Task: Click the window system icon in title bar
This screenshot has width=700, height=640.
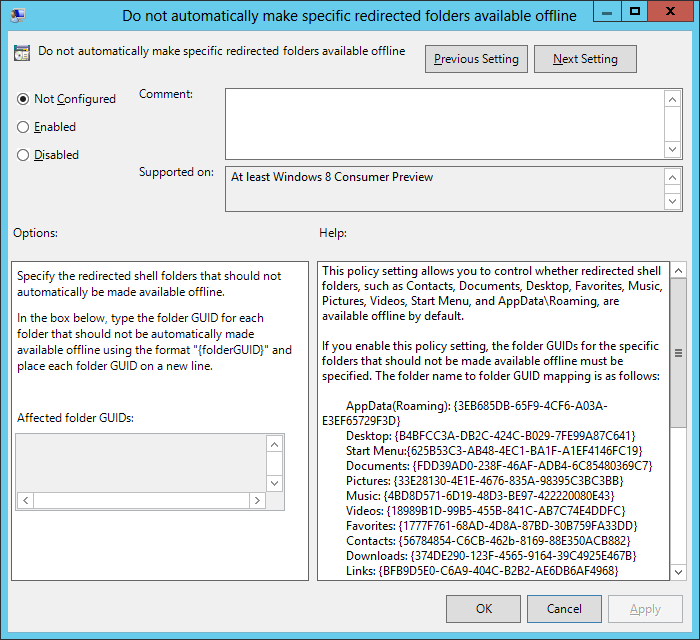Action: click(x=19, y=16)
